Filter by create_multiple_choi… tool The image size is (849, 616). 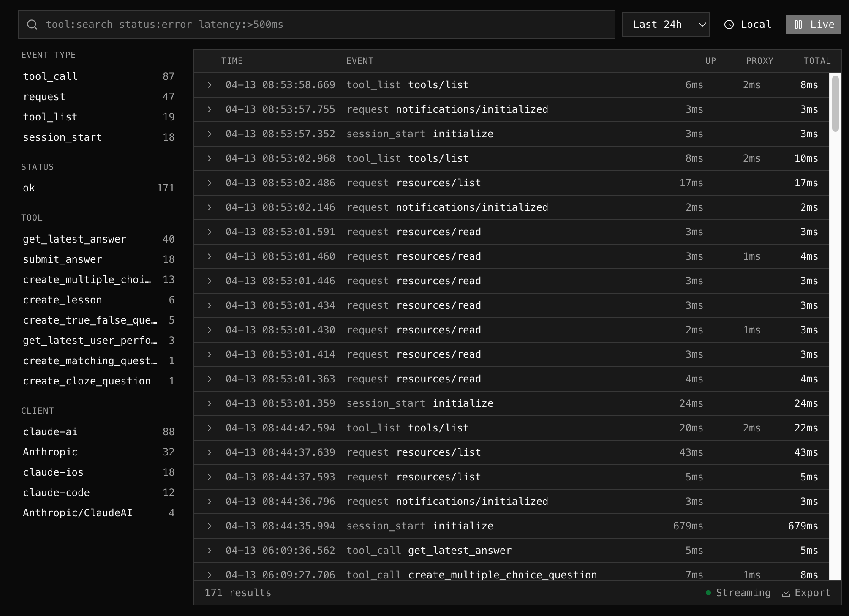click(x=98, y=280)
